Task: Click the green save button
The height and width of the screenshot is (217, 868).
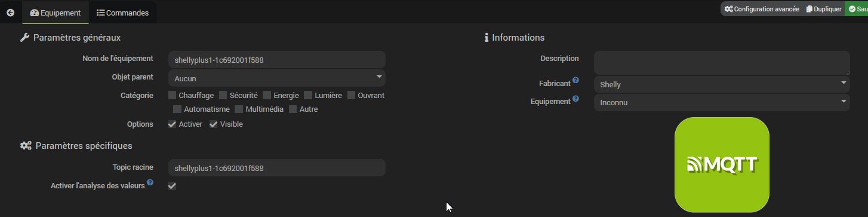Action: (x=857, y=9)
